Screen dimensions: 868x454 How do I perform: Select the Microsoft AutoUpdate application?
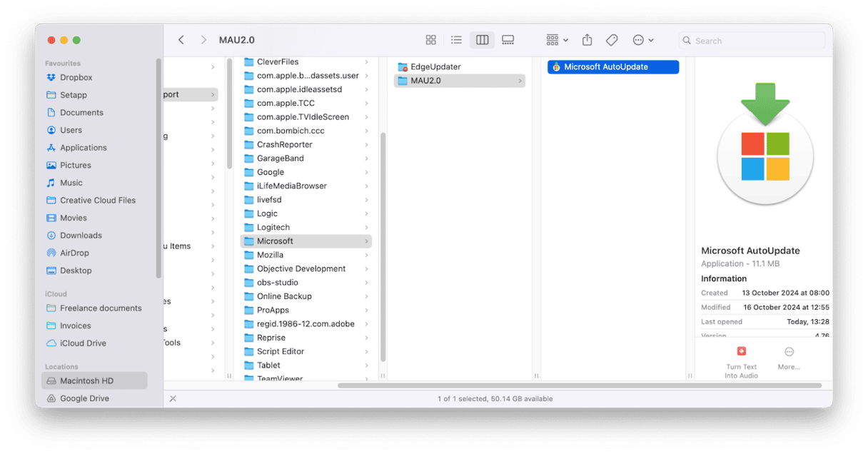pos(613,67)
